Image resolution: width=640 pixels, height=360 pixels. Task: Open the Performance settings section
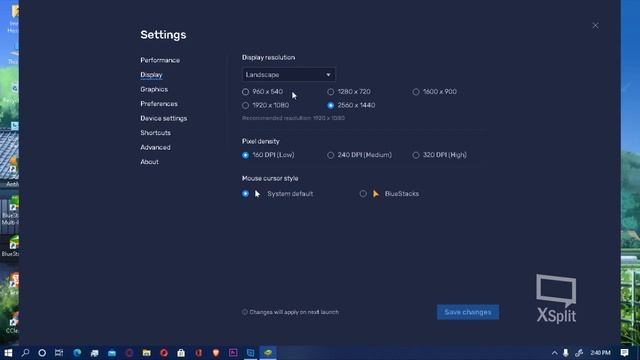pyautogui.click(x=160, y=60)
